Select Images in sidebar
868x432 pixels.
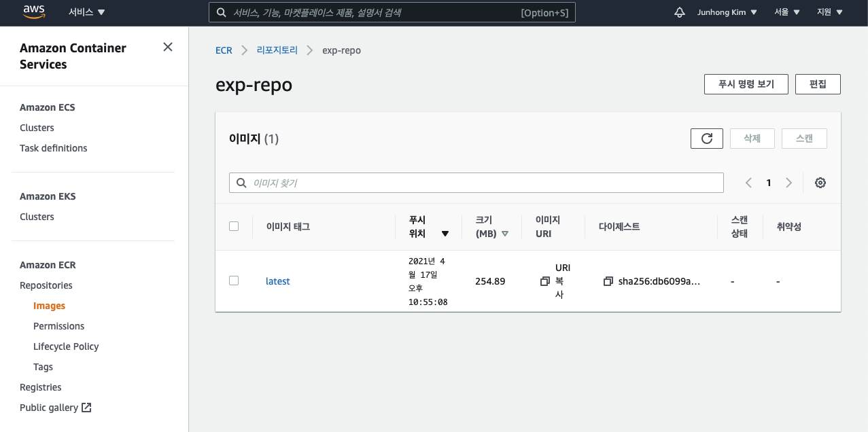49,306
